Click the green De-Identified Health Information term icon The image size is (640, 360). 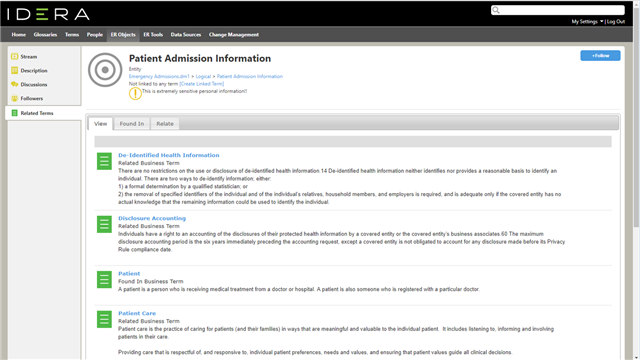(104, 161)
